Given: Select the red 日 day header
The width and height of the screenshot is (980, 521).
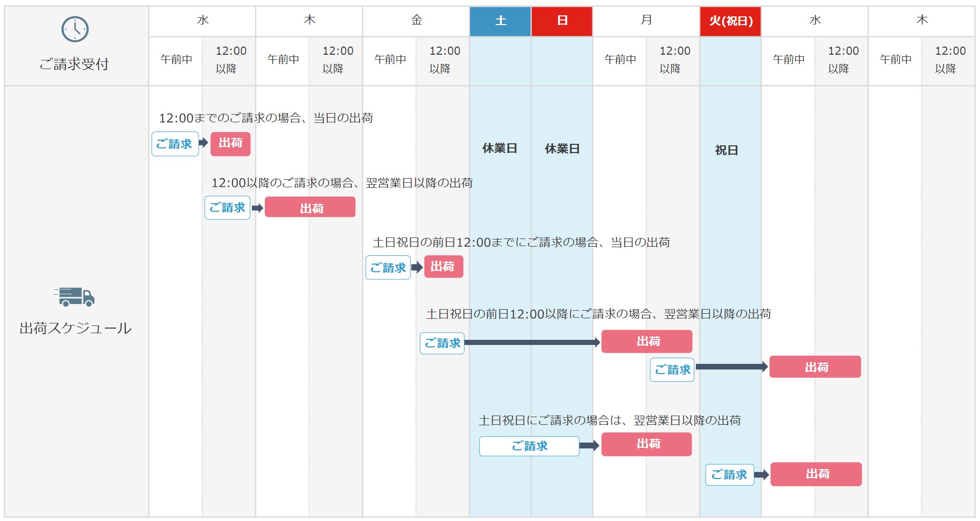Looking at the screenshot, I should (562, 21).
